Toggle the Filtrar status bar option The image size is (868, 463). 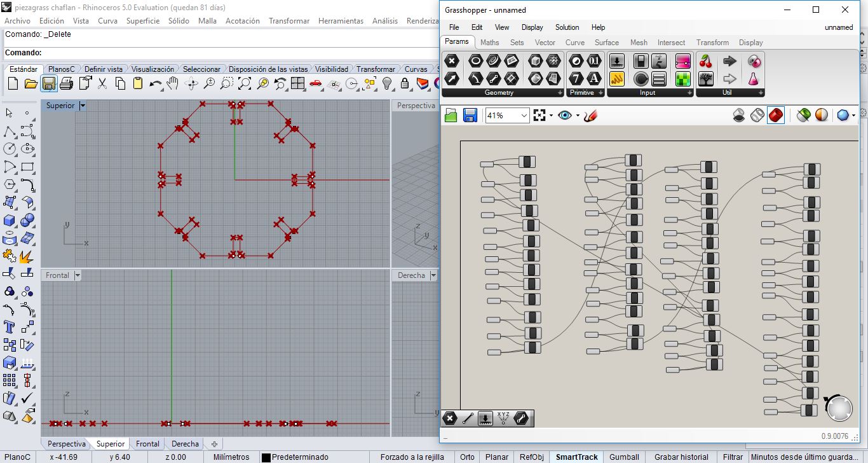733,457
